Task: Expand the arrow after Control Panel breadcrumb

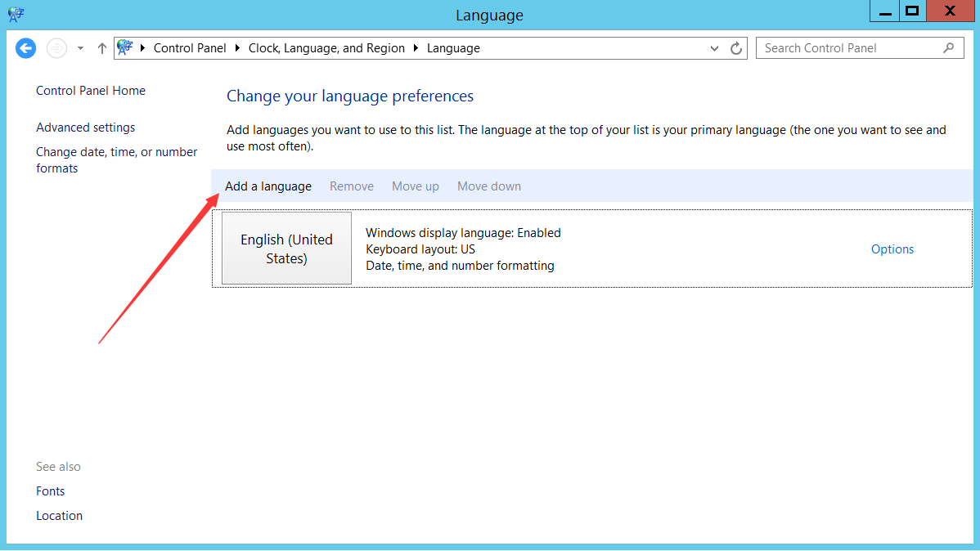Action: [x=238, y=48]
